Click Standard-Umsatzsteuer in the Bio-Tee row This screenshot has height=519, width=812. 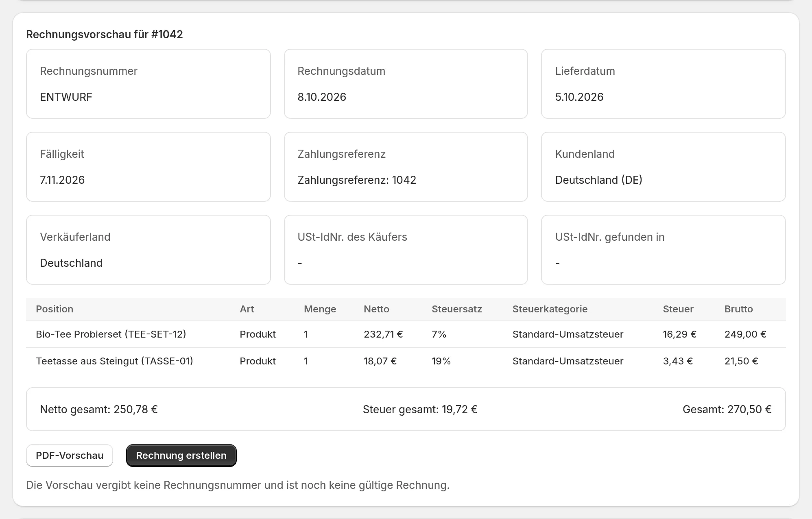568,334
